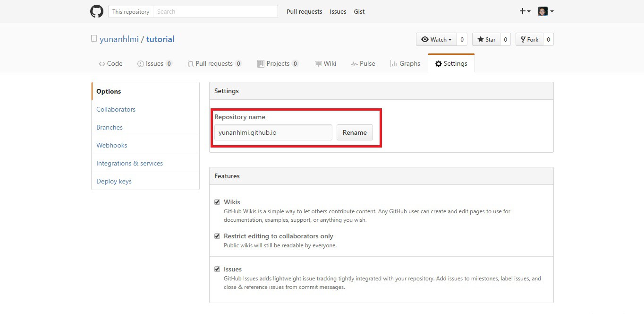The width and height of the screenshot is (644, 314).
Task: Switch to the Graphs tab
Action: point(405,63)
